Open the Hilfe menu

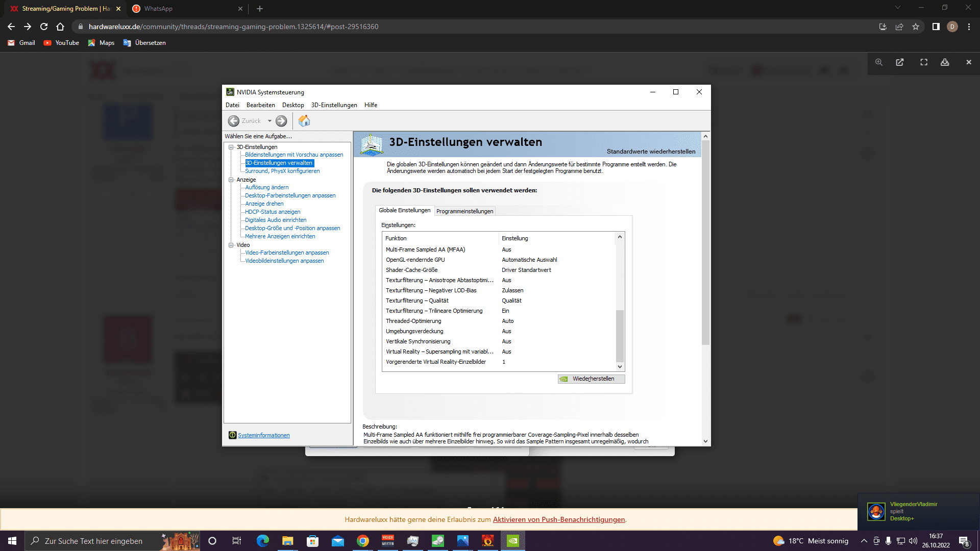click(x=371, y=105)
